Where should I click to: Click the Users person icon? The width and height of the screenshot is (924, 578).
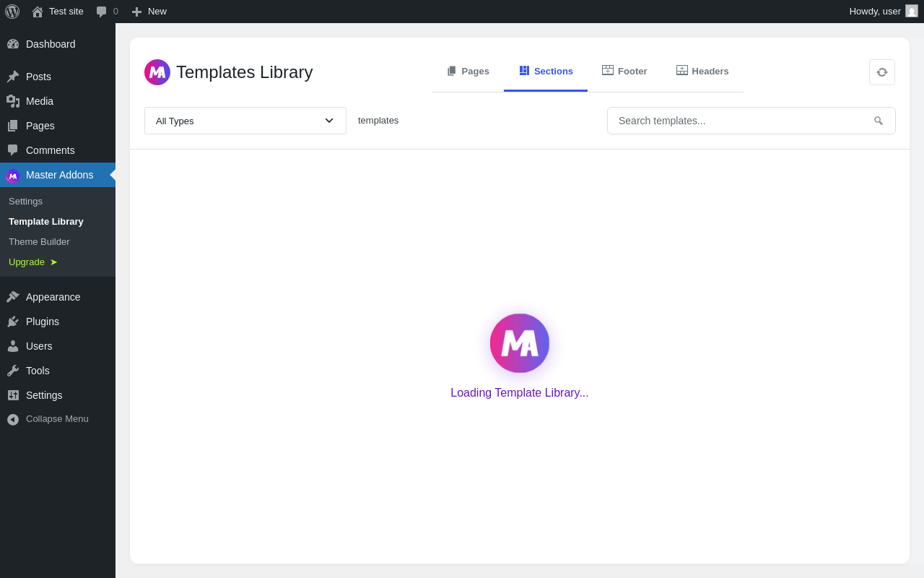click(x=13, y=346)
